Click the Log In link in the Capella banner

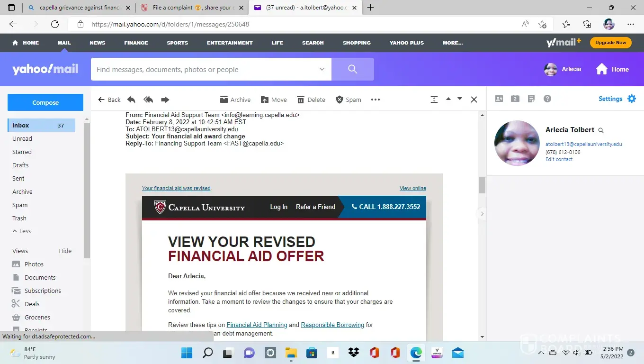[279, 207]
